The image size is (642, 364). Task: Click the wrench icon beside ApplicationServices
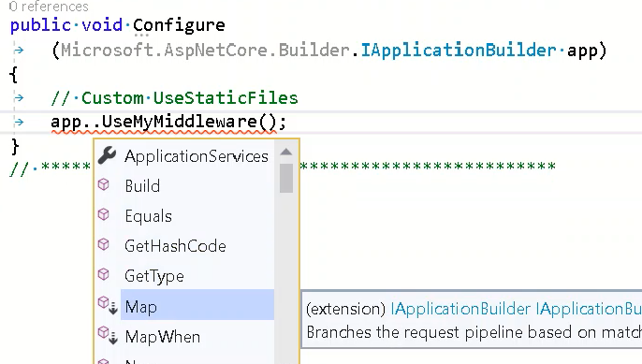[x=108, y=155]
